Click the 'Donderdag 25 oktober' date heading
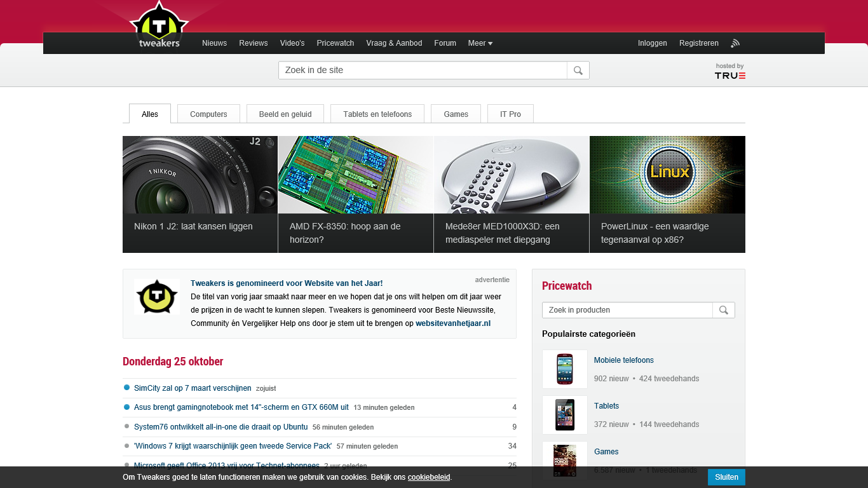868x488 pixels. (x=173, y=362)
